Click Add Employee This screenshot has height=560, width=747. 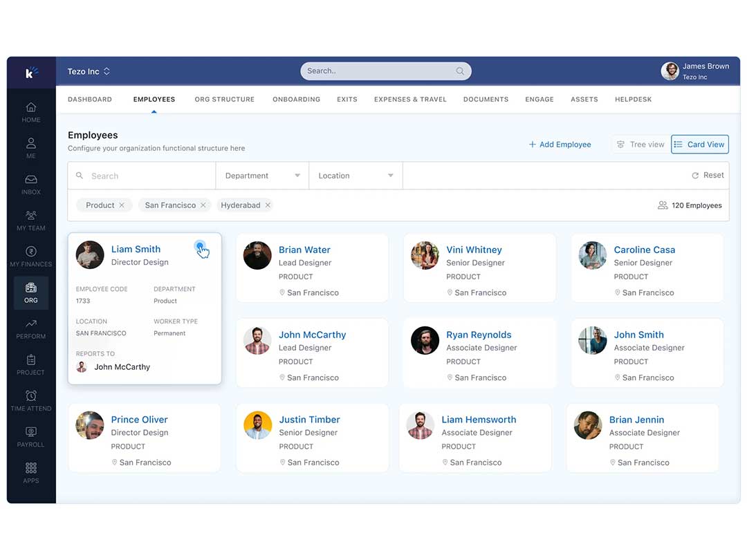coord(560,144)
